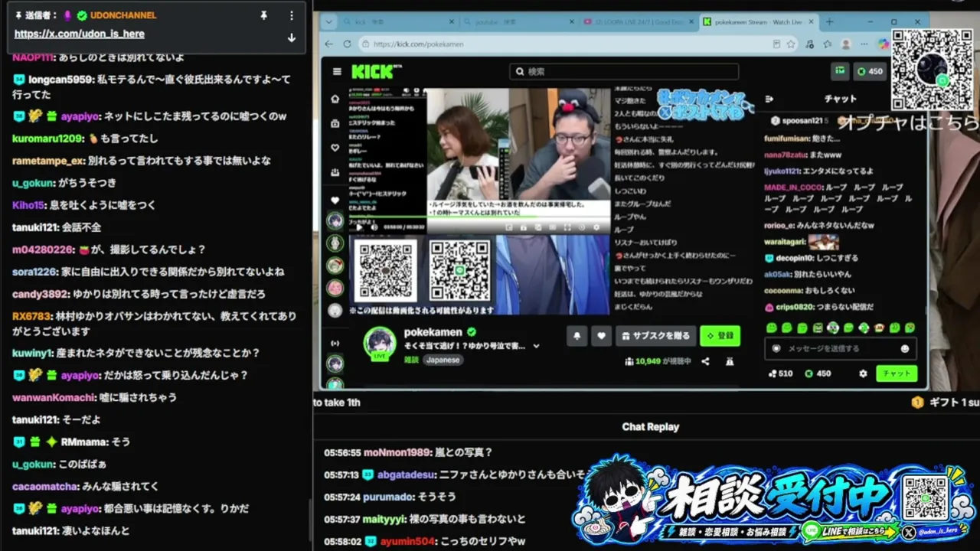Open a new browser tab
The image size is (980, 551).
click(x=829, y=22)
